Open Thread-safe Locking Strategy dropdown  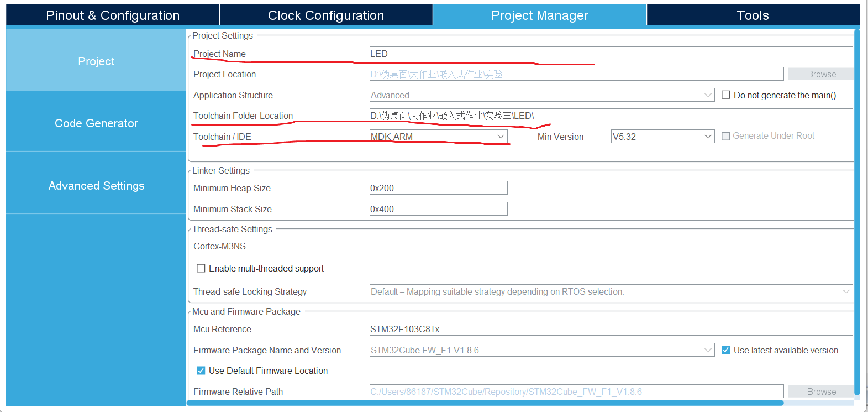point(611,291)
